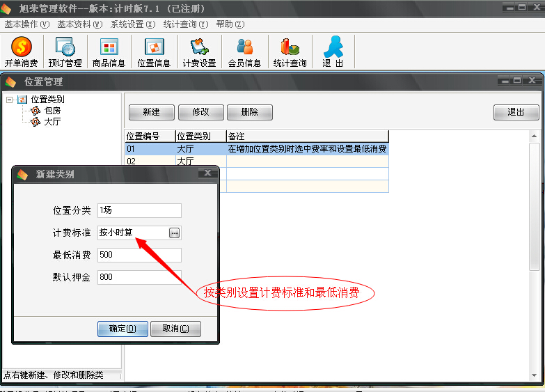
Task: Select the 大厅 tree item
Action: pos(52,122)
